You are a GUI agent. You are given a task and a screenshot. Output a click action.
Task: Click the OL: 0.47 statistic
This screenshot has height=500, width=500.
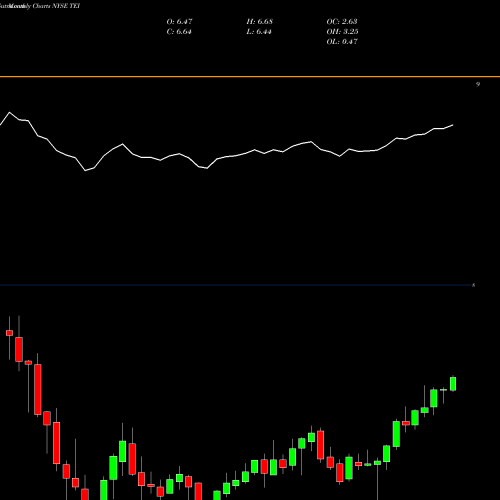click(342, 42)
